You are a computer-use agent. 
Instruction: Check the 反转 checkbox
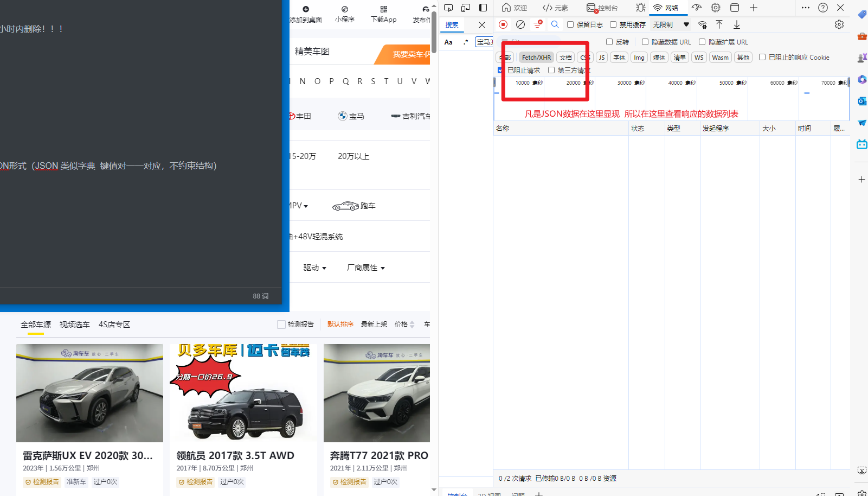coord(609,42)
